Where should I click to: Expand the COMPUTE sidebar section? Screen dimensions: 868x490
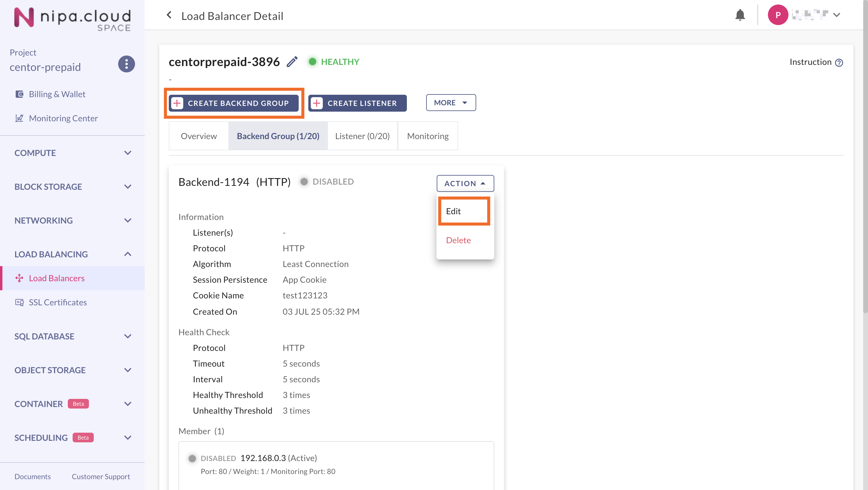tap(127, 153)
